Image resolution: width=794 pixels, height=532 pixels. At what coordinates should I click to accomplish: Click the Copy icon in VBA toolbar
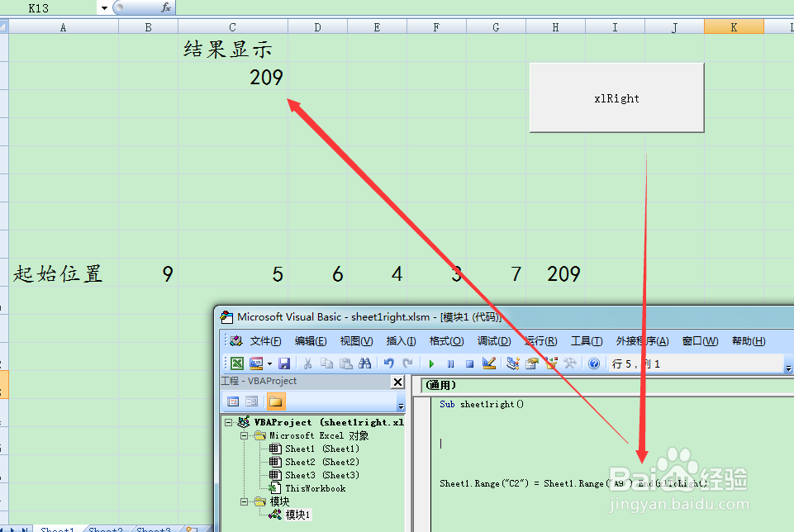pyautogui.click(x=326, y=363)
